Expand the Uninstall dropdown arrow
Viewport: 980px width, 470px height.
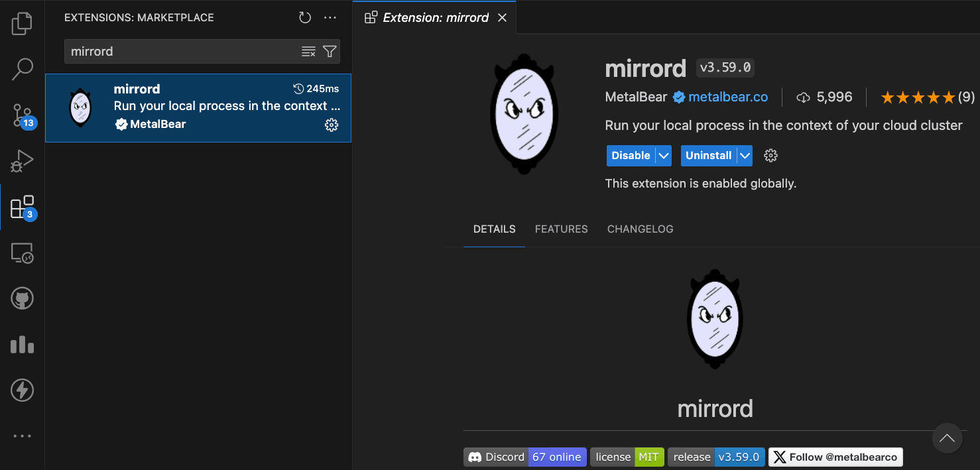tap(745, 156)
